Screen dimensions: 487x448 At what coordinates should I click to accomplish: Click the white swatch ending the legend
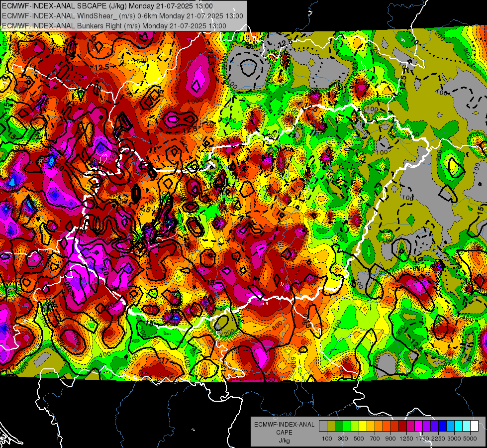(475, 426)
